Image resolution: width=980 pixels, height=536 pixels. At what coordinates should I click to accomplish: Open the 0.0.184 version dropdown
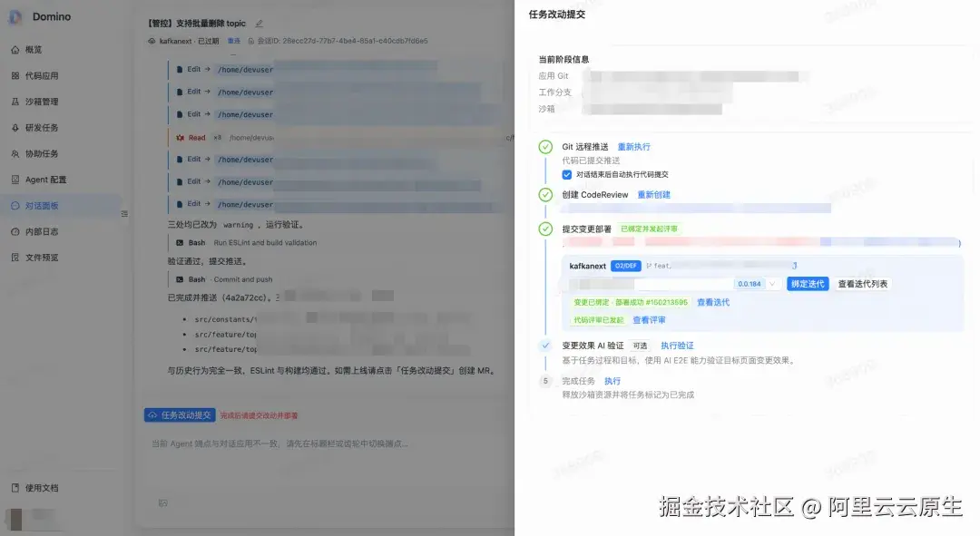pos(758,284)
